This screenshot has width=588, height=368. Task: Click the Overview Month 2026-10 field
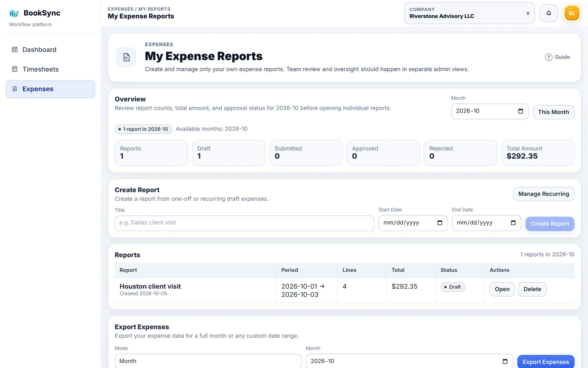(x=490, y=111)
